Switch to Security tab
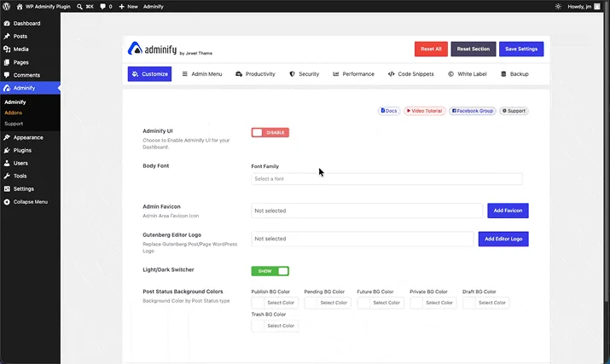 (x=305, y=74)
